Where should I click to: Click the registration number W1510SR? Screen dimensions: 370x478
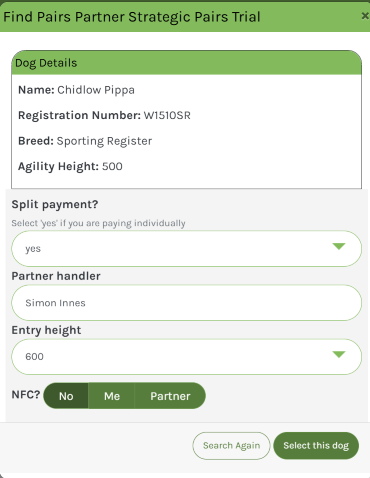167,115
